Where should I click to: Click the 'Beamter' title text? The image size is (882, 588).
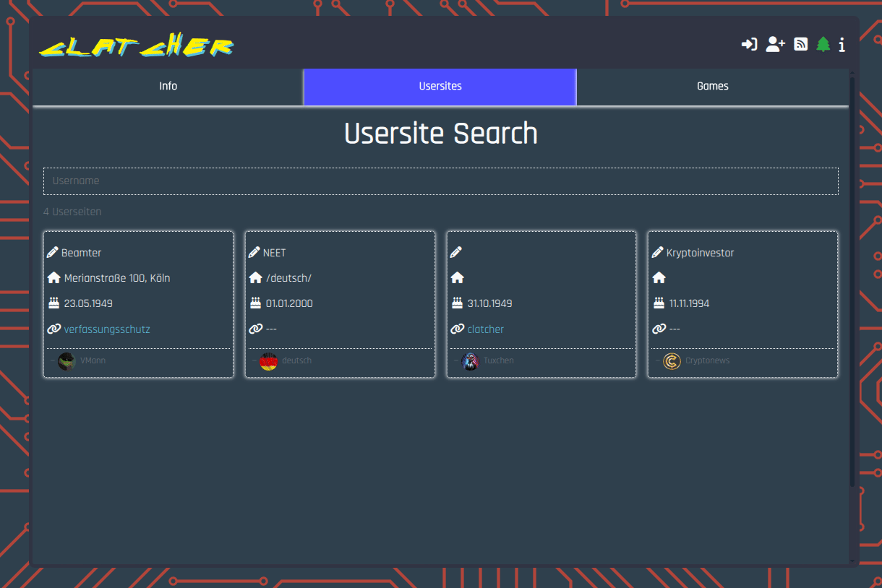(81, 253)
